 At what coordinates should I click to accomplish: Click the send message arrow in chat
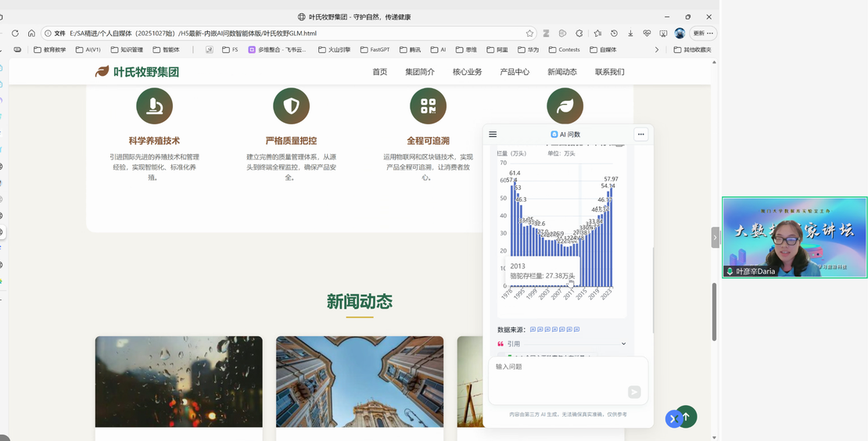point(634,393)
